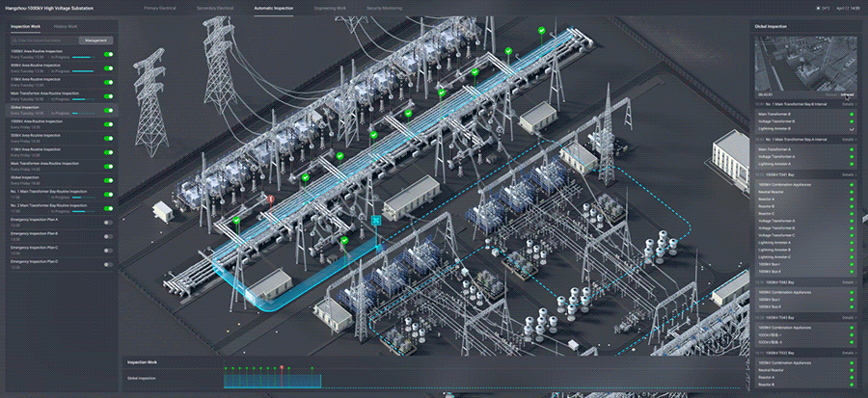Click the Management button
The width and height of the screenshot is (868, 398).
coord(95,40)
